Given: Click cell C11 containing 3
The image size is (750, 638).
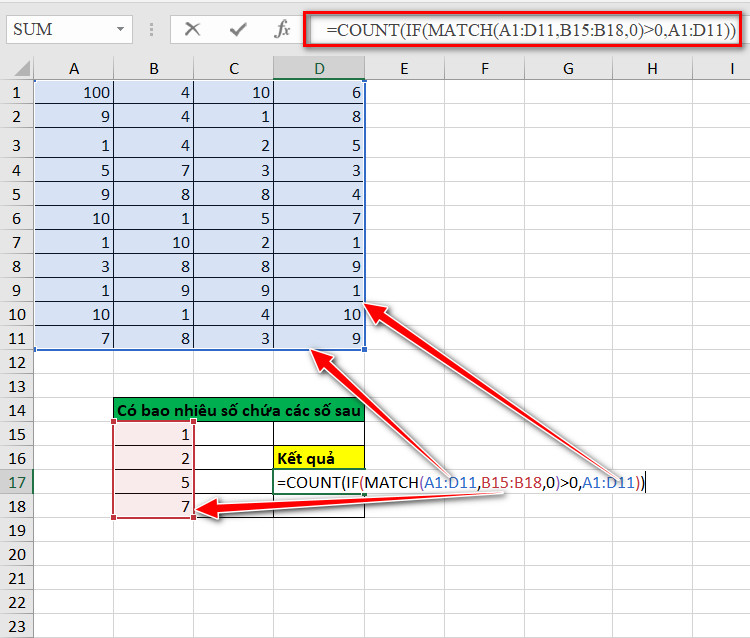Looking at the screenshot, I should pos(233,338).
